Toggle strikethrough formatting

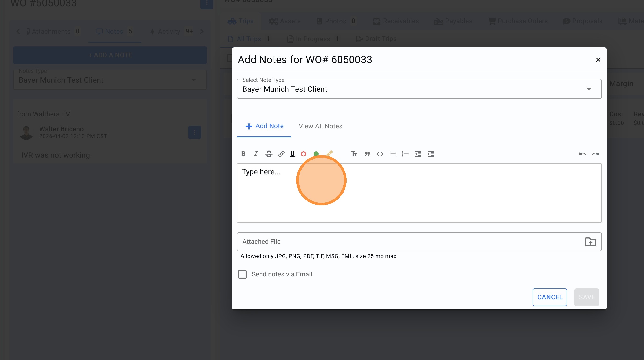[x=269, y=154]
